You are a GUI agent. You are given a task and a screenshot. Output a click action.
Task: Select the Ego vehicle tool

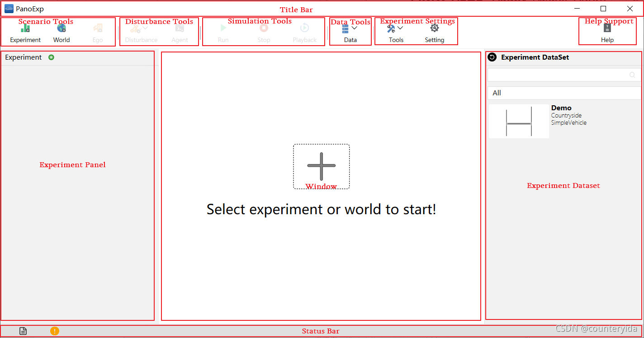tap(98, 33)
